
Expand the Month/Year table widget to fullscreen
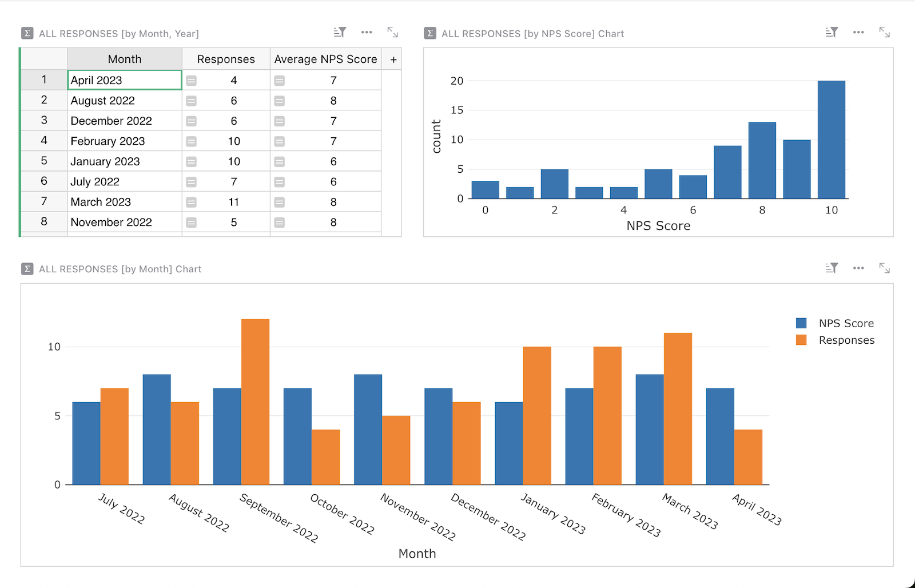393,33
